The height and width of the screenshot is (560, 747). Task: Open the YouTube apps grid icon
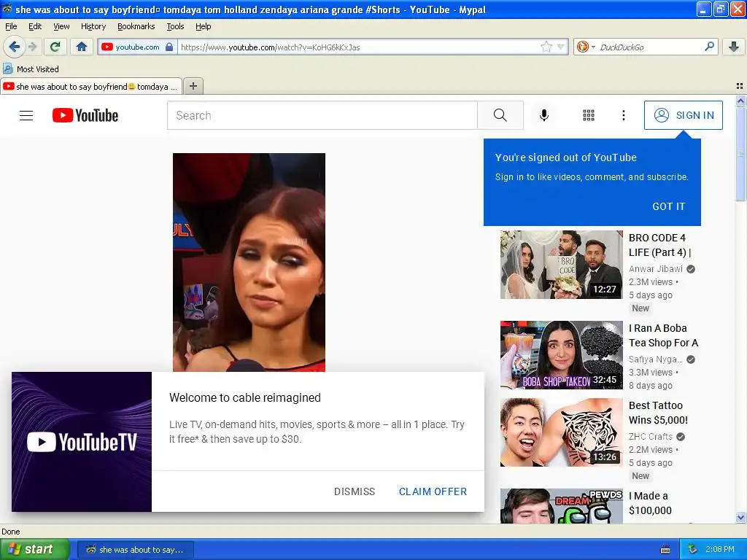[589, 115]
